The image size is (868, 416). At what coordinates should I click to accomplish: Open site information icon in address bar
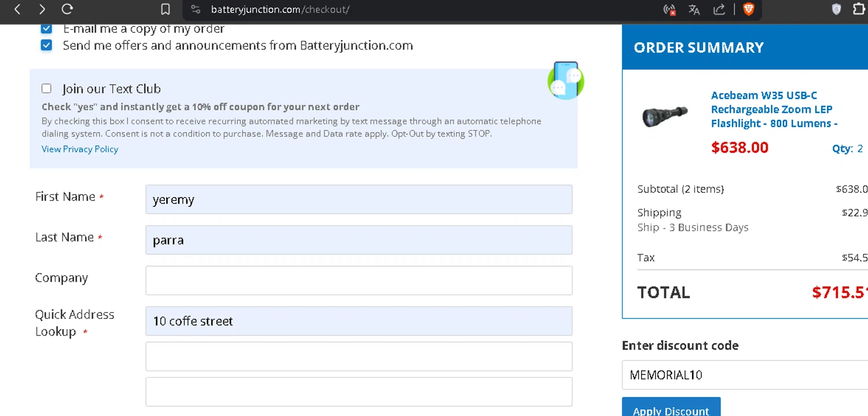[196, 9]
